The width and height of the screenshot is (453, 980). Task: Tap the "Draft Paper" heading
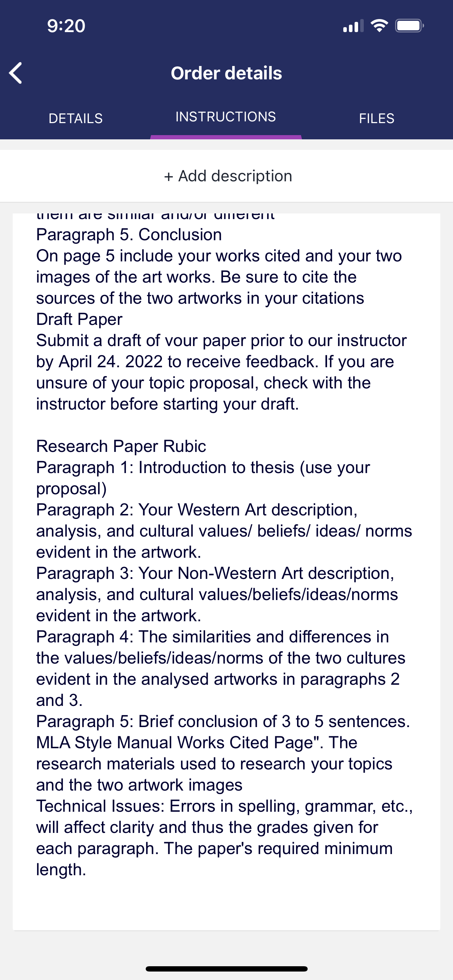pos(79,319)
